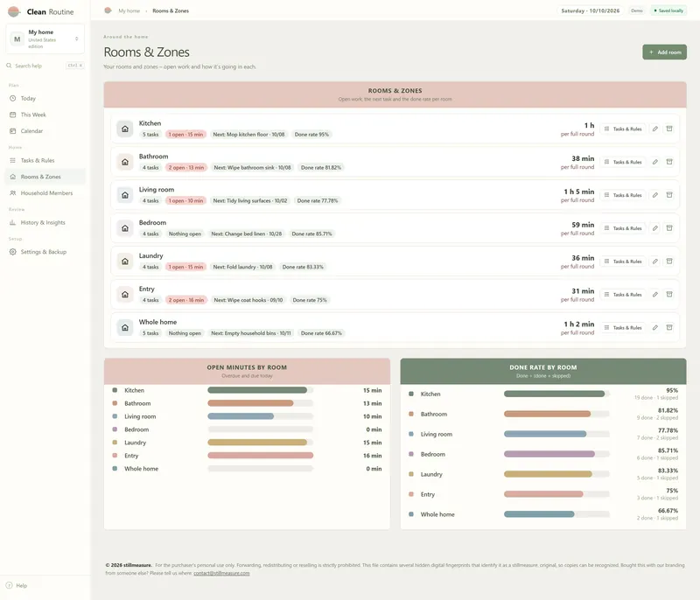
Task: Click the Bathroom house icon
Action: point(125,162)
